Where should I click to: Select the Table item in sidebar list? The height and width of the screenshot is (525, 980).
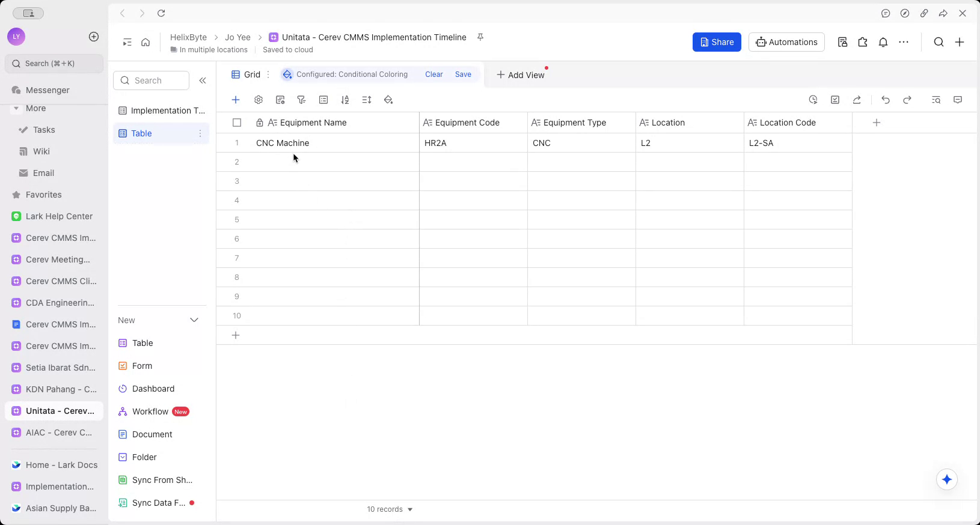161,133
